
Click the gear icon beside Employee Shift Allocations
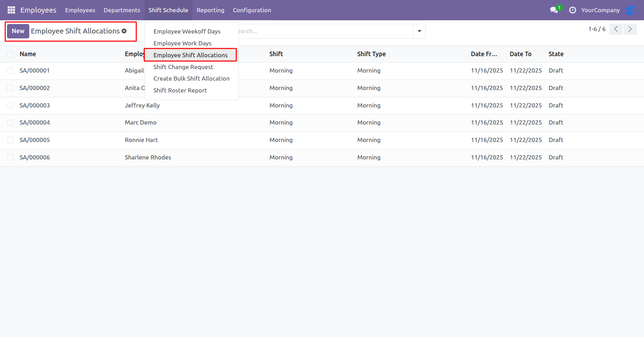point(124,31)
